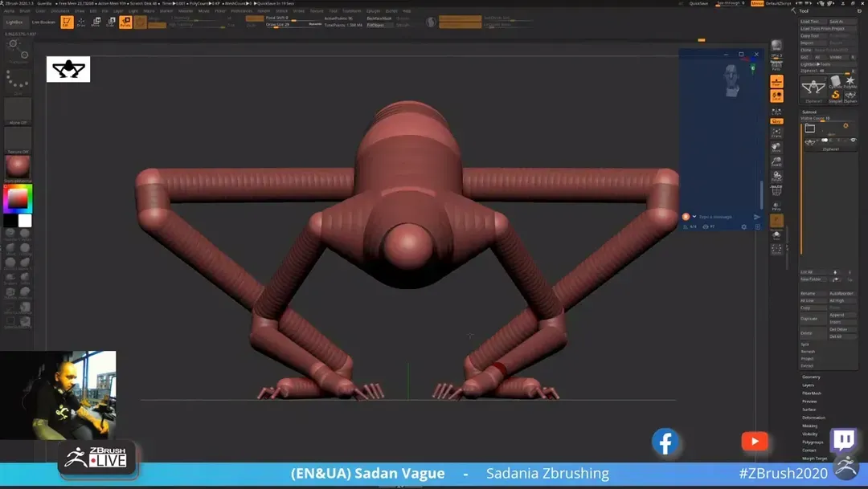The width and height of the screenshot is (868, 489).
Task: Activate the Rotate transform icon
Action: coord(125,22)
